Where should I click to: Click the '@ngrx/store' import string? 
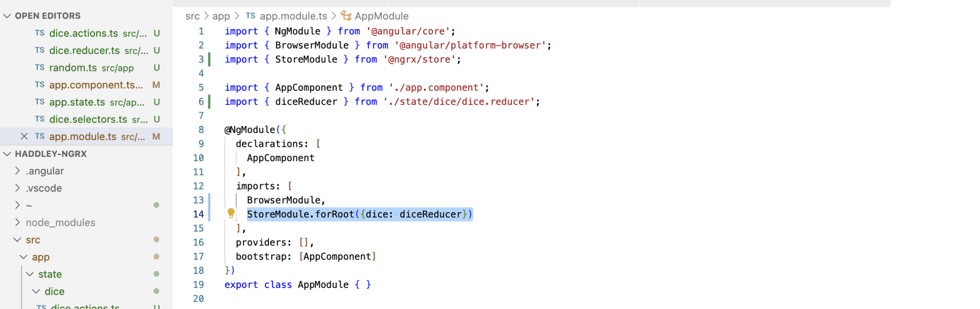[x=419, y=59]
